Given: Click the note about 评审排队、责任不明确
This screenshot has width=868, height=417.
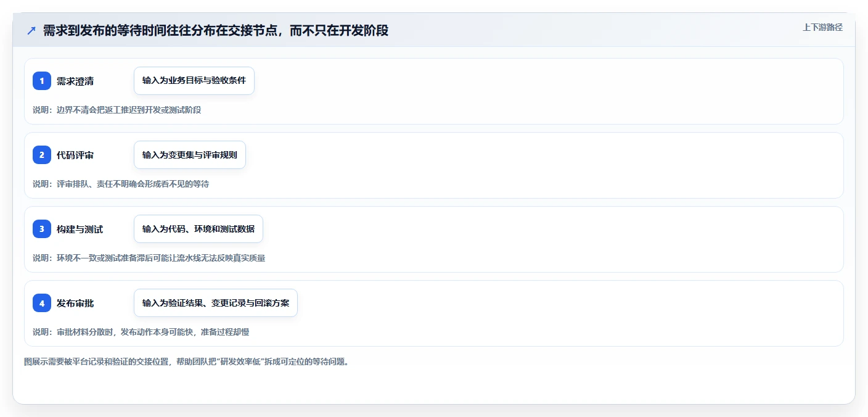Looking at the screenshot, I should (x=121, y=184).
